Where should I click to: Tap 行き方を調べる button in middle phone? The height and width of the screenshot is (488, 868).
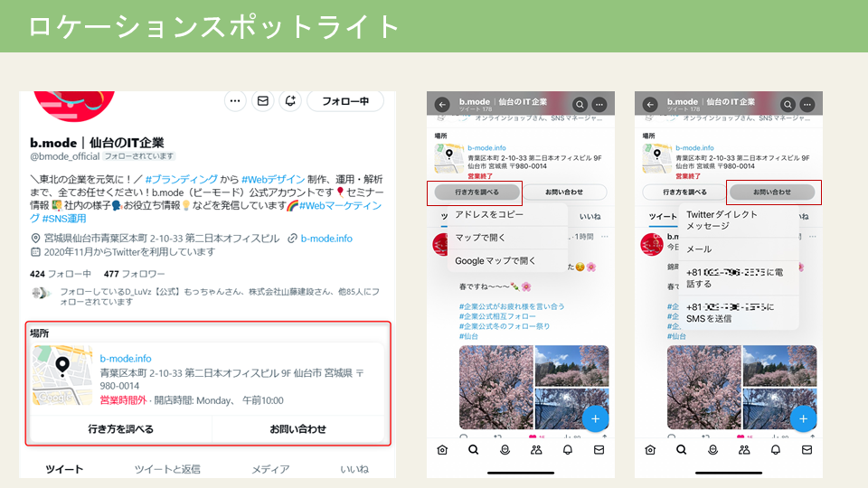(476, 192)
